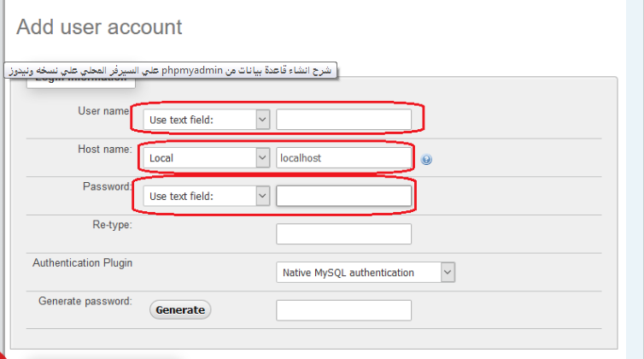Click the 'localhost' host name field

[x=343, y=158]
